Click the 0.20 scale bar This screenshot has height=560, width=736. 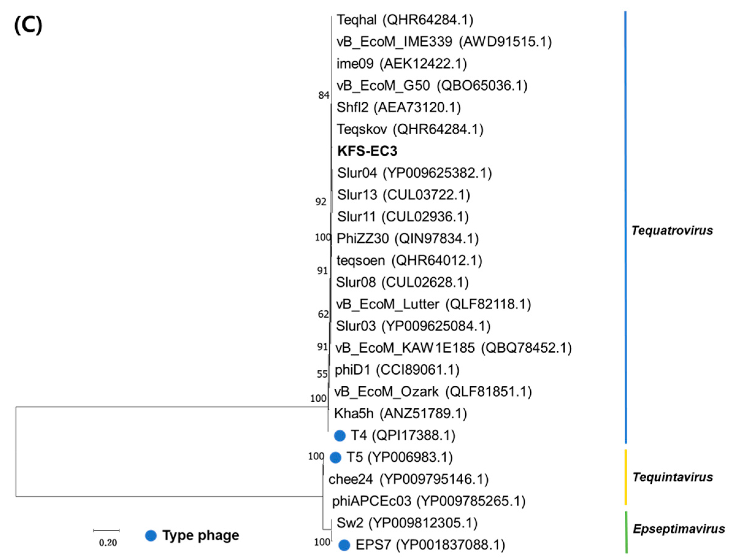click(x=106, y=530)
